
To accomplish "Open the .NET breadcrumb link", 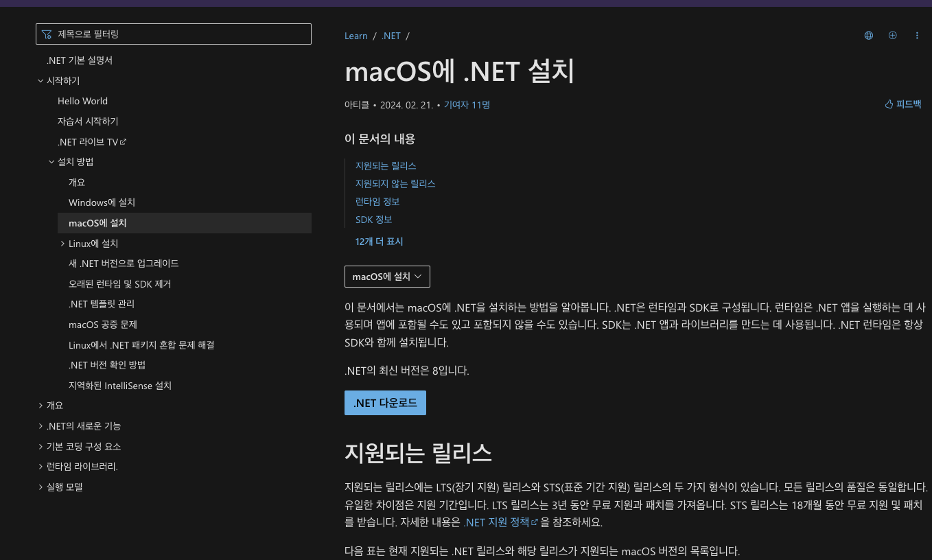I will (391, 36).
